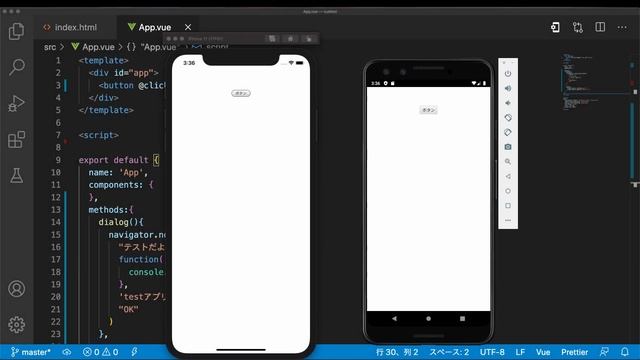Tap Android home navigation dot on screen
This screenshot has height=360, width=640.
point(428,318)
